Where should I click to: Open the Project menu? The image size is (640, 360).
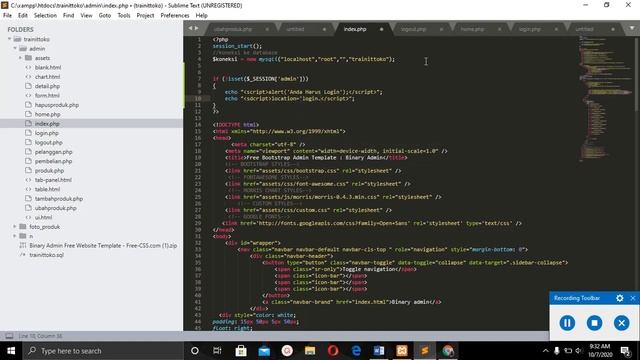coord(145,15)
